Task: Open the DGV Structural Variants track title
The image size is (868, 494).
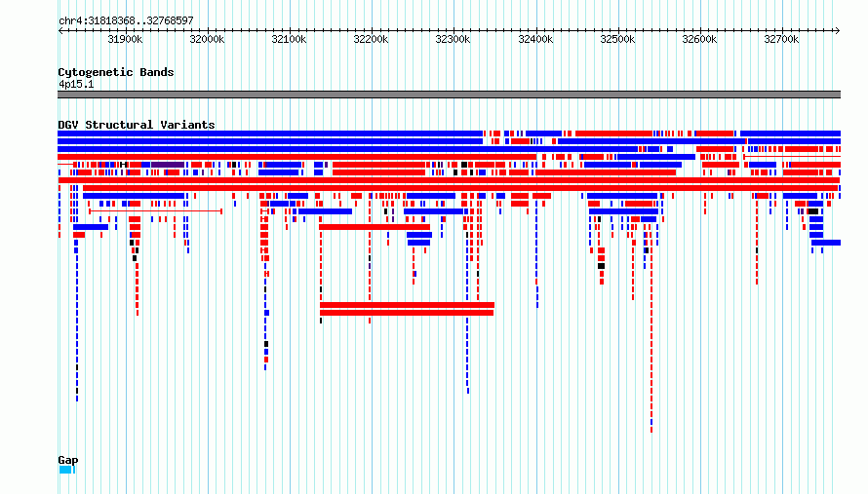Action: click(137, 125)
